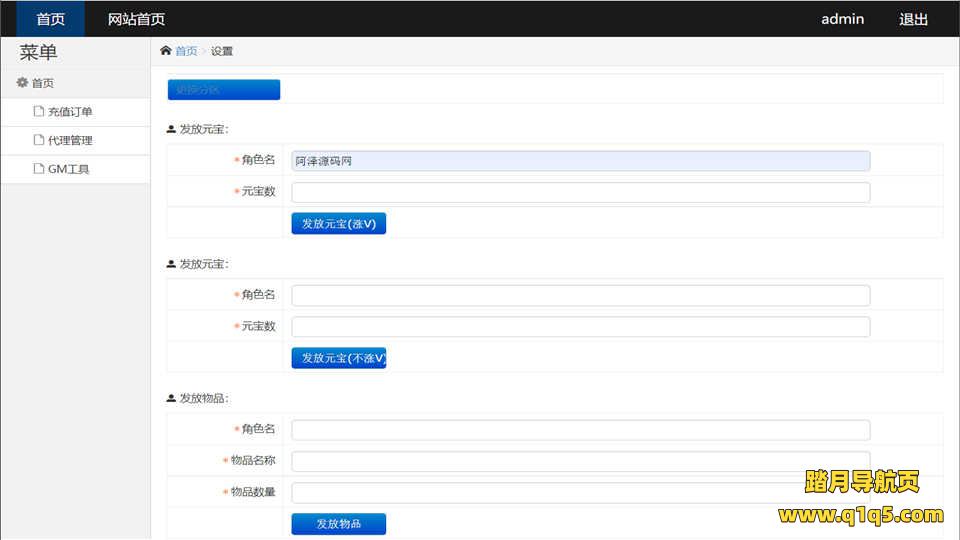
Task: Click the home icon in the breadcrumb
Action: point(166,51)
